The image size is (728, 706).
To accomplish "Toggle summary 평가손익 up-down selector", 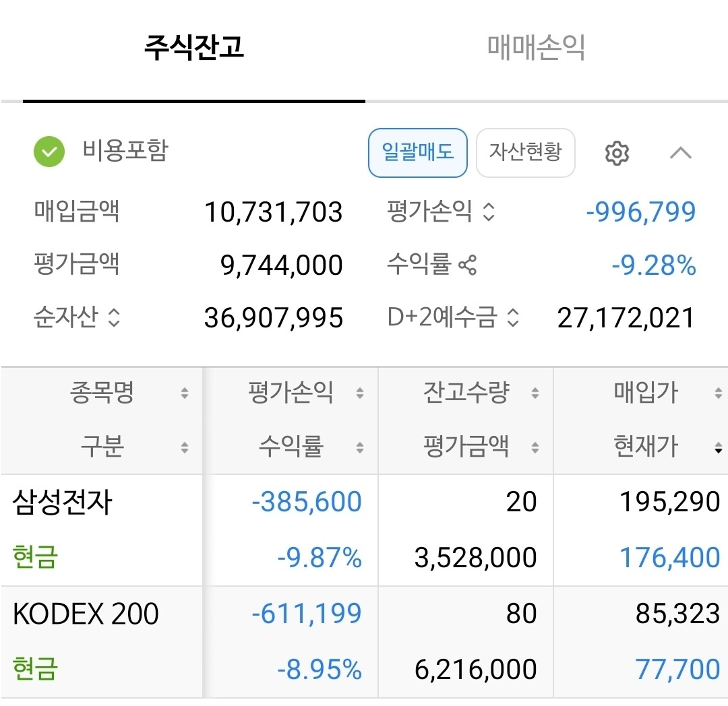I will click(x=489, y=213).
